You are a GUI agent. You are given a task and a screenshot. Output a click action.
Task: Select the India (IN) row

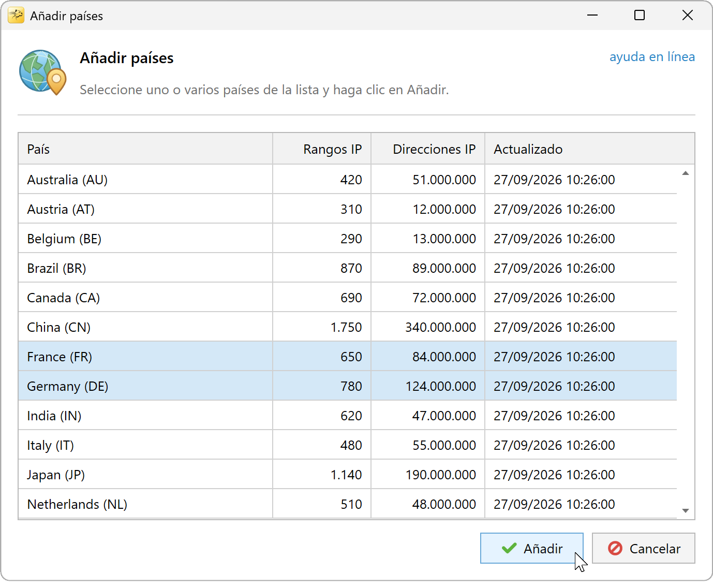coord(348,416)
